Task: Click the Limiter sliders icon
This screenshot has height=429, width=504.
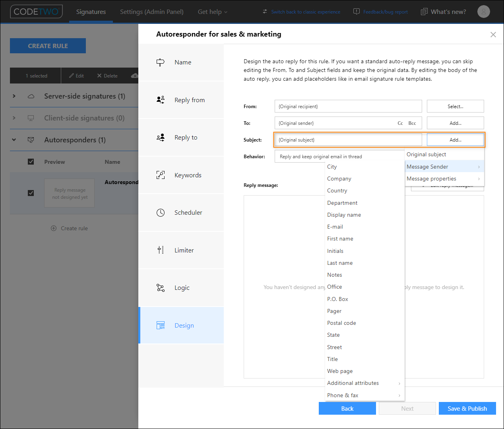Action: click(x=160, y=250)
